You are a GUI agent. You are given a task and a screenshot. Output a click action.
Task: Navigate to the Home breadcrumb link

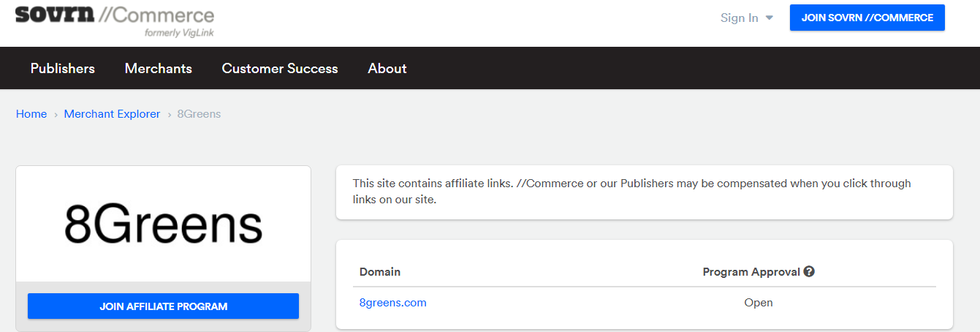point(31,114)
